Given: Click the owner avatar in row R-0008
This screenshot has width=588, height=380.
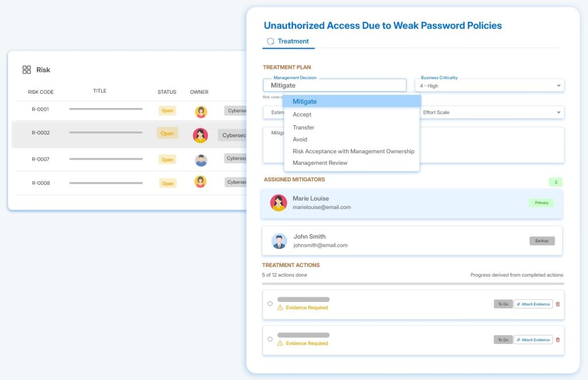Looking at the screenshot, I should (x=200, y=182).
